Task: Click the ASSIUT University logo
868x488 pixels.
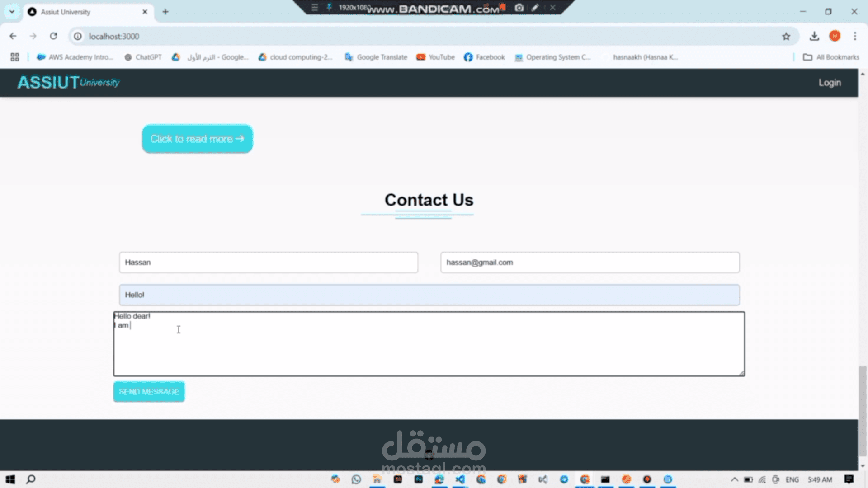Action: tap(68, 83)
